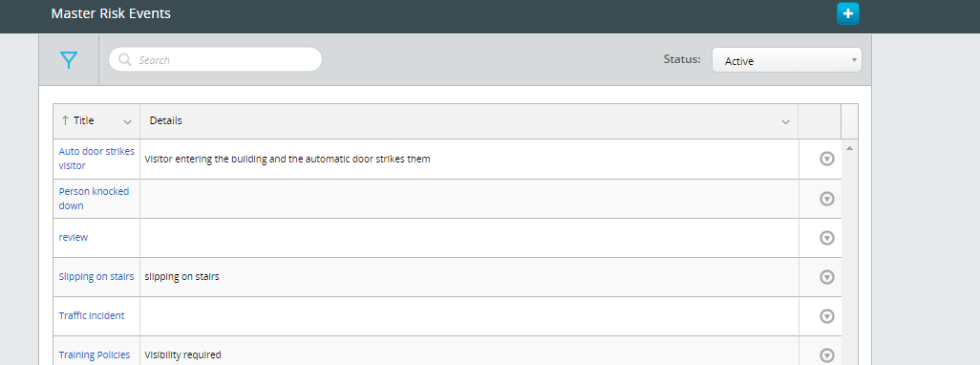Open the Traffic incident link

(x=92, y=315)
